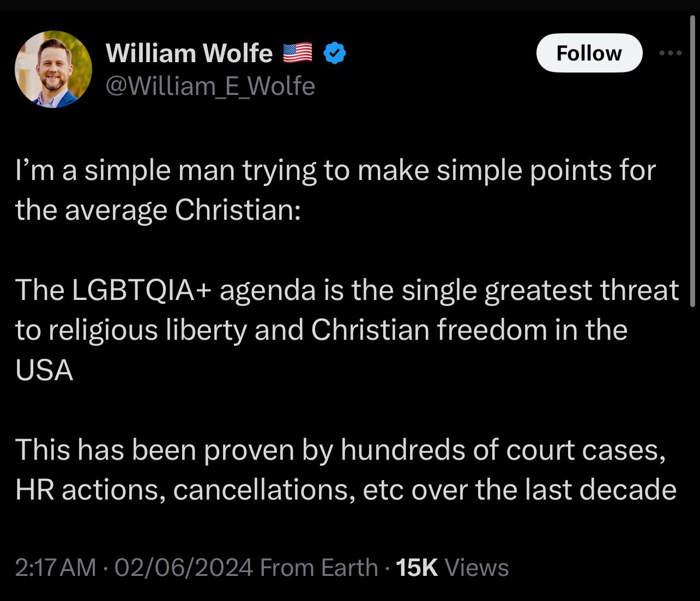Click the blue verified checkmark badge
The width and height of the screenshot is (700, 601).
coord(335,53)
